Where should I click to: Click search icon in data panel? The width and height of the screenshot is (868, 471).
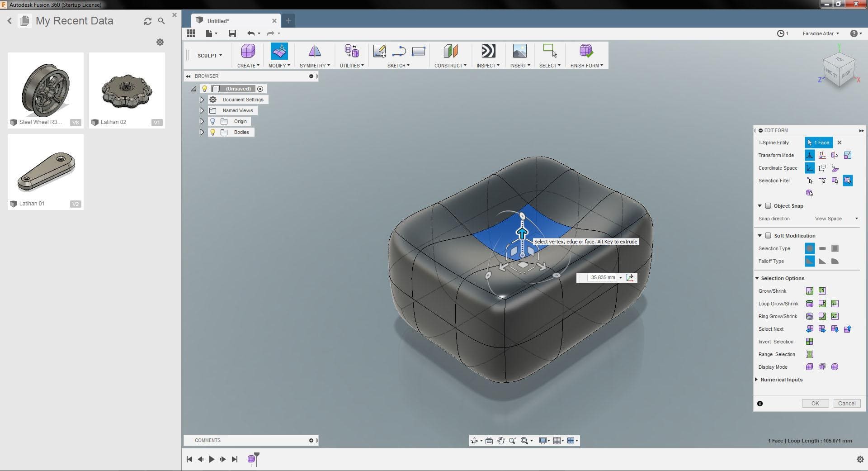[161, 21]
